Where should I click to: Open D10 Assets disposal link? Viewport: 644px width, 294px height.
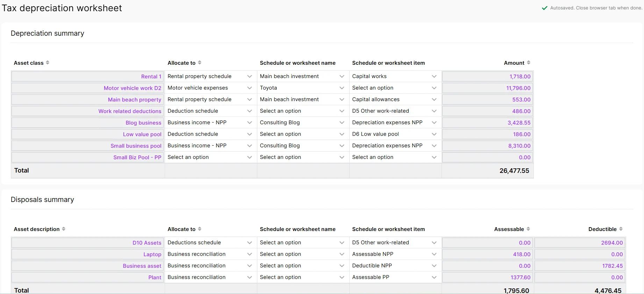pos(147,243)
